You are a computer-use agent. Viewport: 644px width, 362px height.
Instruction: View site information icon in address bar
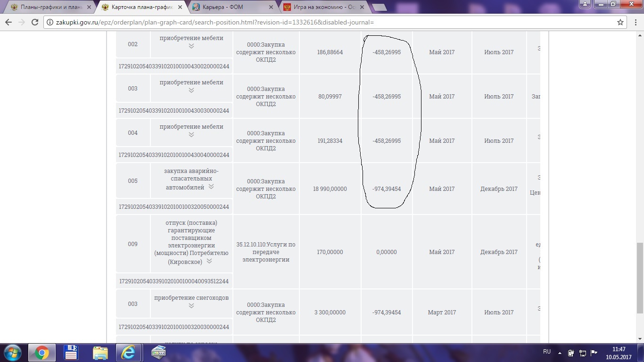point(50,22)
